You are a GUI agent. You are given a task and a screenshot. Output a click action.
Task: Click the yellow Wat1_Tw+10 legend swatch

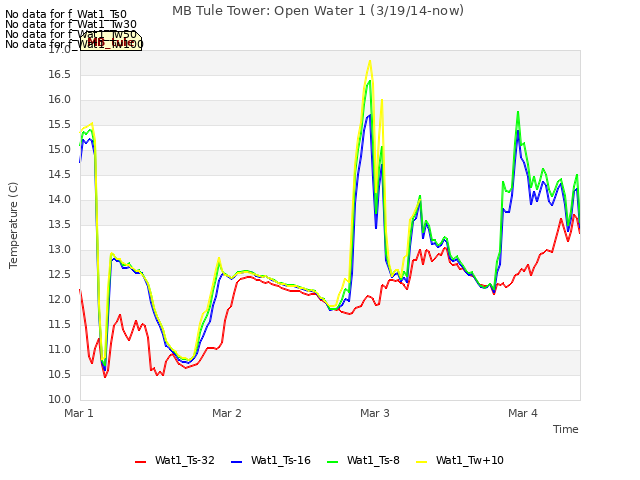point(422,462)
